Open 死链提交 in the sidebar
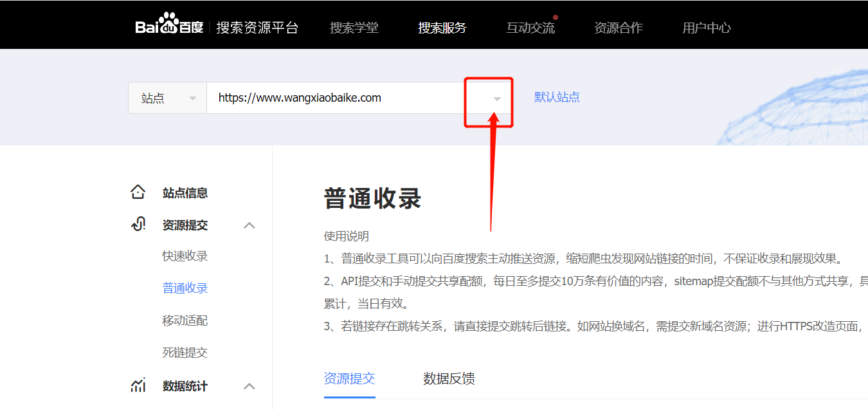868x410 pixels. [185, 353]
